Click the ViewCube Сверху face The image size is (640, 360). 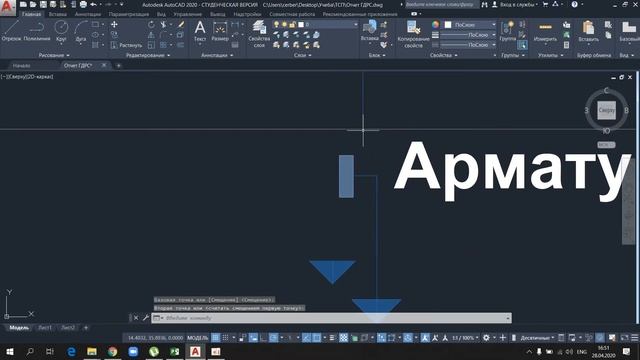(x=607, y=110)
